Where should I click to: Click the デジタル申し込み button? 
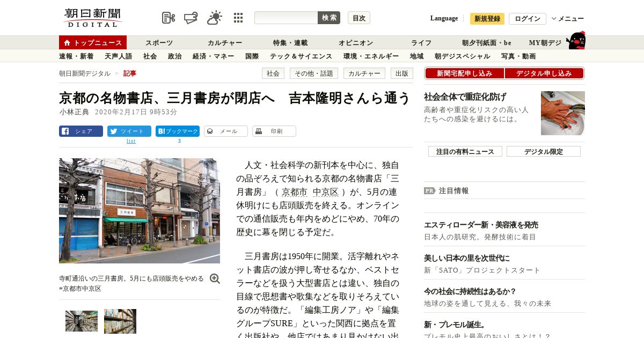544,74
